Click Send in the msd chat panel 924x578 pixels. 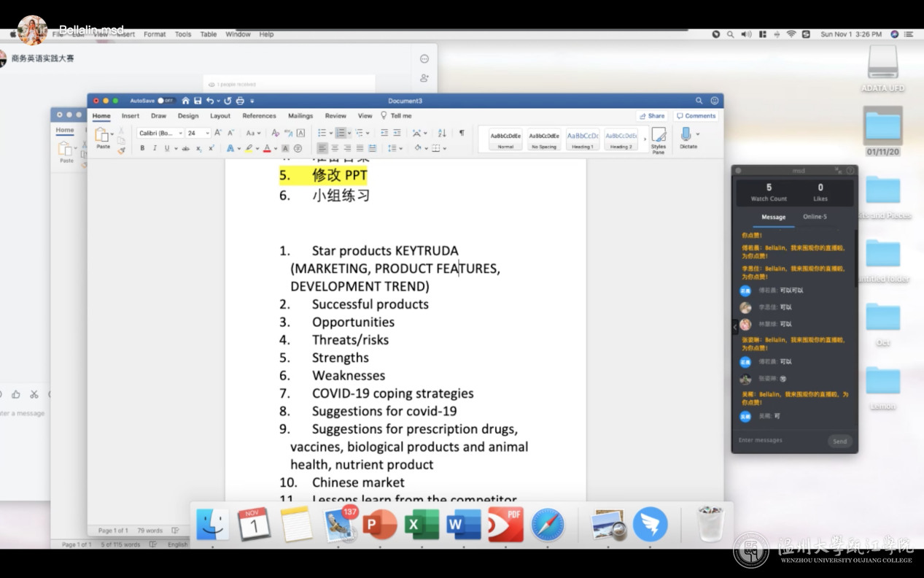(840, 442)
